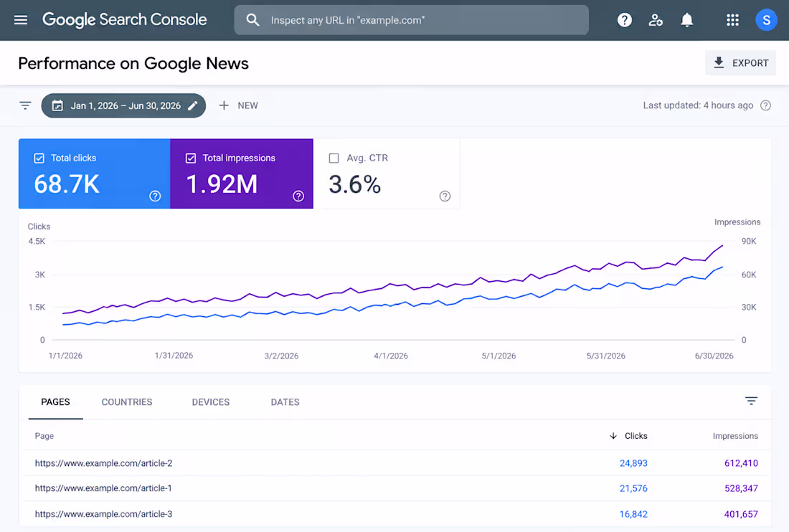Click the Inspect any URL search field

411,20
